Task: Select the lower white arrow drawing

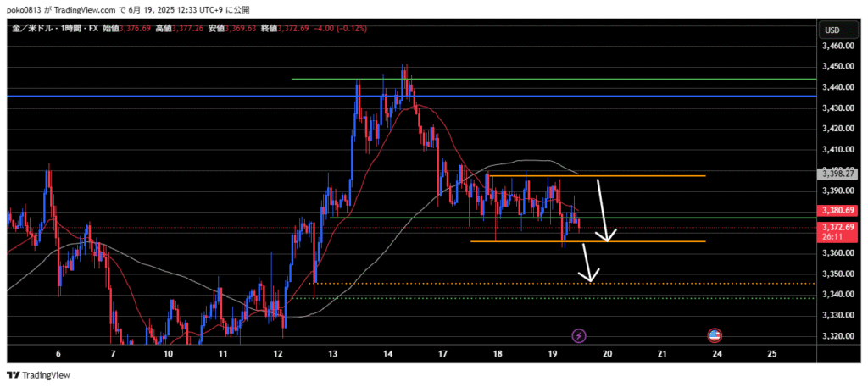Action: click(x=587, y=264)
